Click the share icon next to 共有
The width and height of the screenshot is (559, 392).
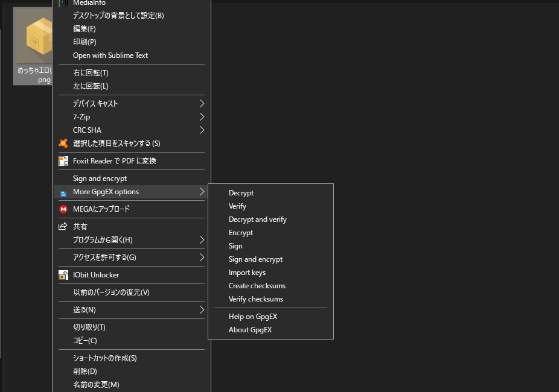point(63,226)
